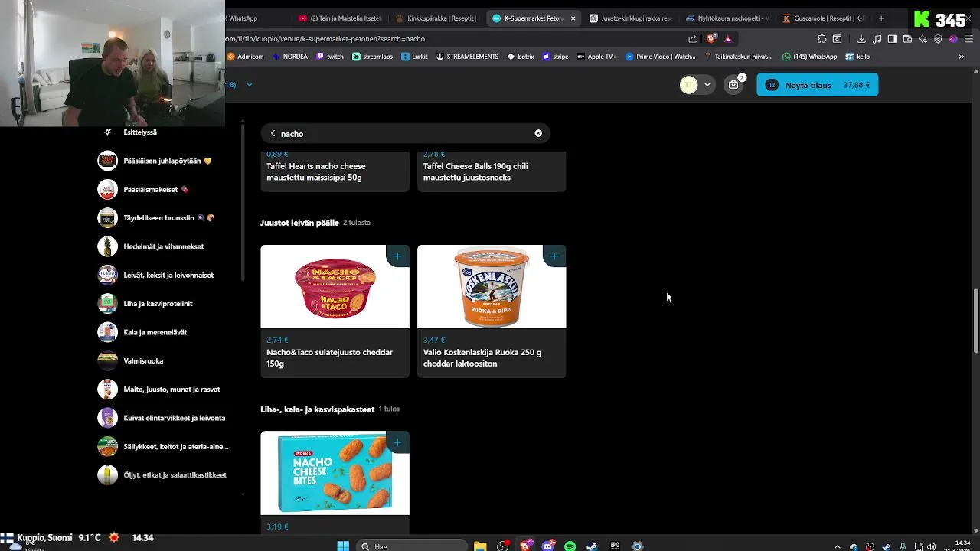Screen dimensions: 980x551
Task: Click Brave Rewards triangle icon
Action: pos(728,39)
